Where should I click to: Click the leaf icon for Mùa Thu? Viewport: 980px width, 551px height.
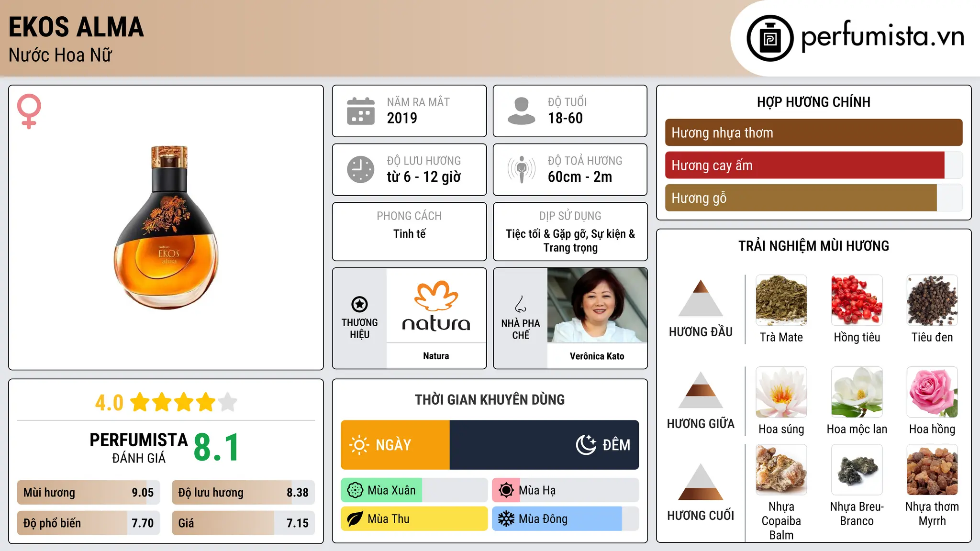355,519
